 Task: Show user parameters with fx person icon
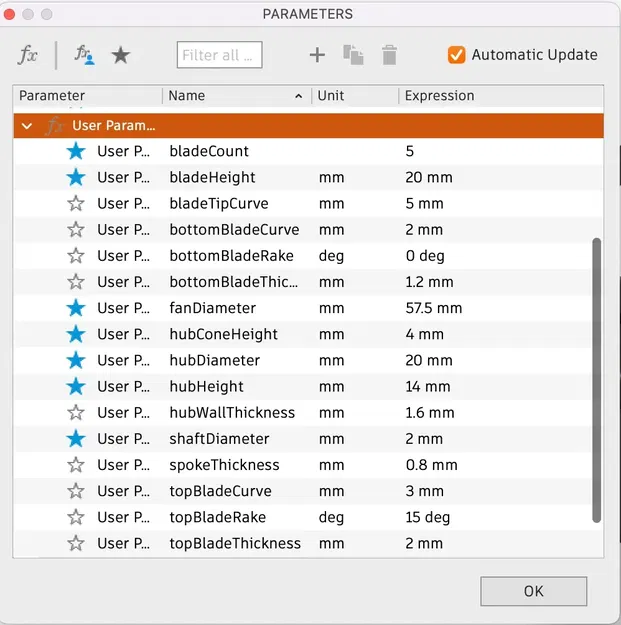(85, 55)
